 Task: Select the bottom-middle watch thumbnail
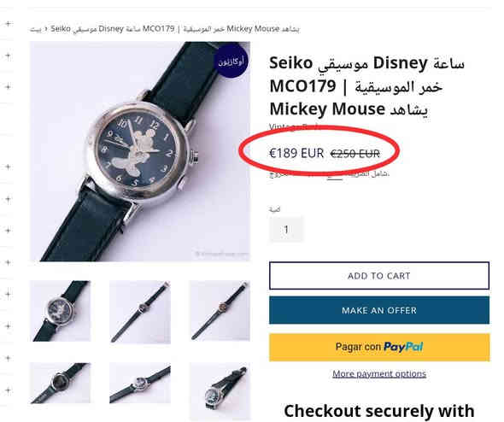click(140, 383)
